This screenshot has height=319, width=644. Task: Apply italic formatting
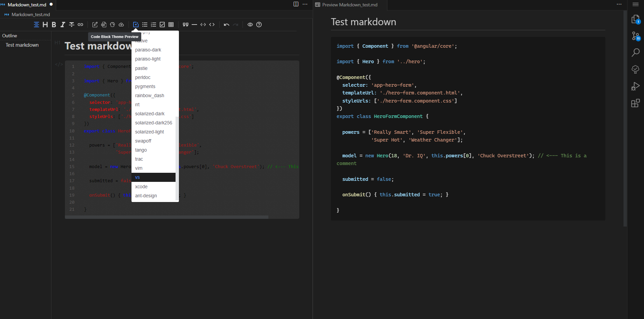(63, 25)
